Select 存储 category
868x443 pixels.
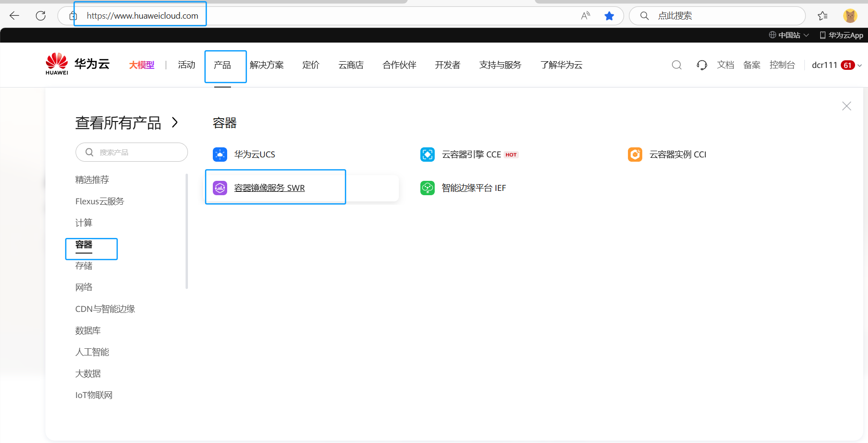tap(84, 266)
